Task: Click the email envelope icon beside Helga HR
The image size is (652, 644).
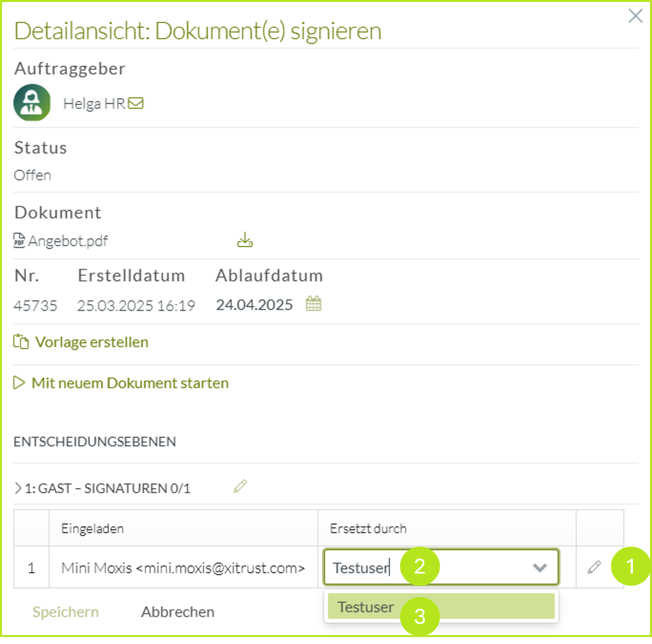Action: click(136, 103)
